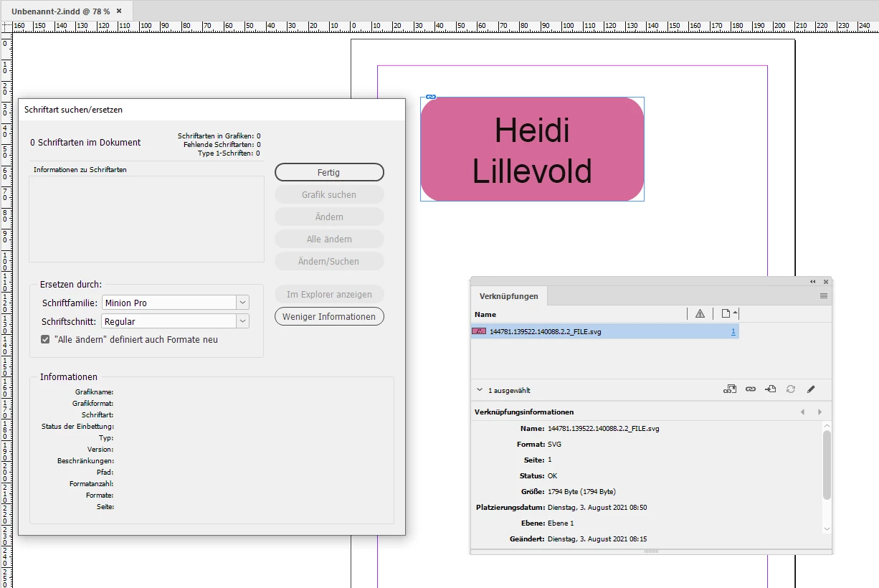Click the Alle ändern button
Viewport: 879px width, 588px height.
pos(329,239)
